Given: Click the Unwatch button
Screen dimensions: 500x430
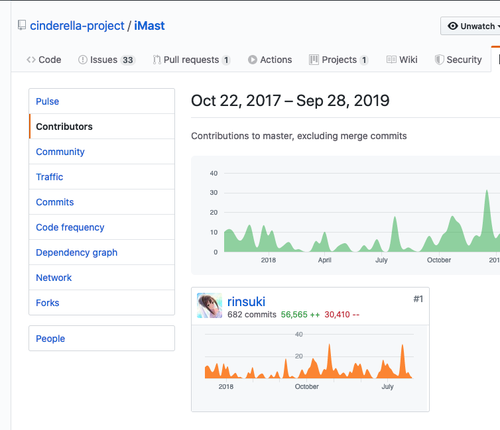Looking at the screenshot, I should (471, 26).
